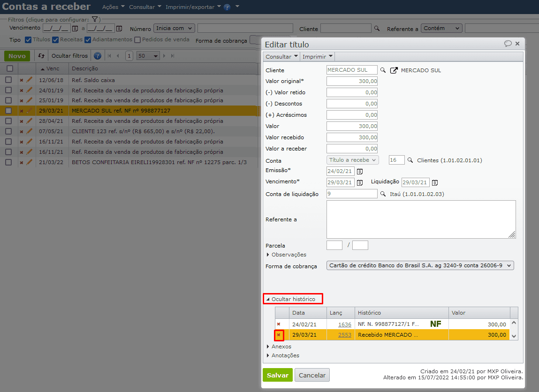
Task: Open the top Consultar menu
Action: [x=145, y=7]
